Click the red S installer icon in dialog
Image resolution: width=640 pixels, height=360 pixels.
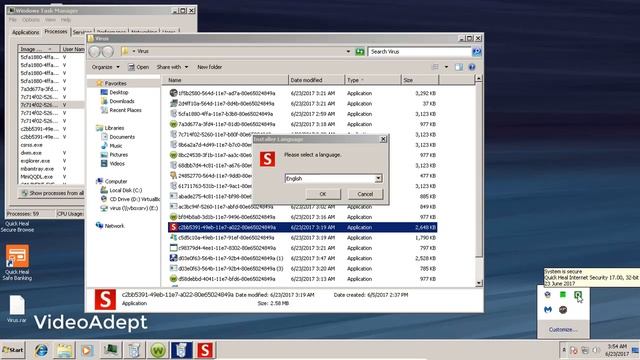[x=267, y=159]
